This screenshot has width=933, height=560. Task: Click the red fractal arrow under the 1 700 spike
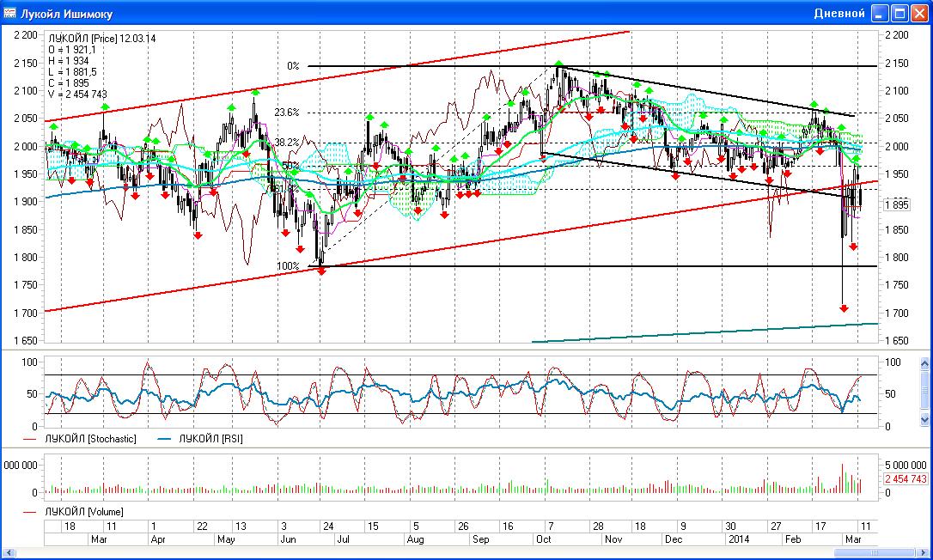point(844,308)
